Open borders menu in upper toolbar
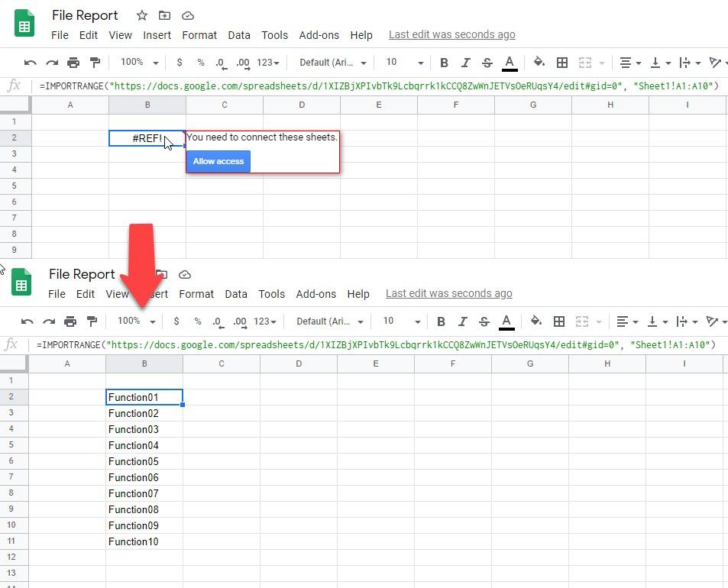This screenshot has height=588, width=728. click(x=561, y=63)
